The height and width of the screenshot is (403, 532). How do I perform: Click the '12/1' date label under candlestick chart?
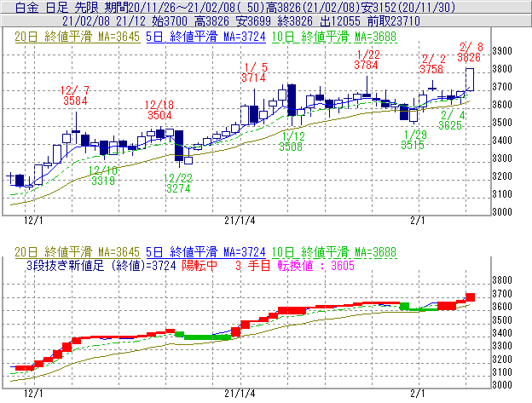point(33,221)
